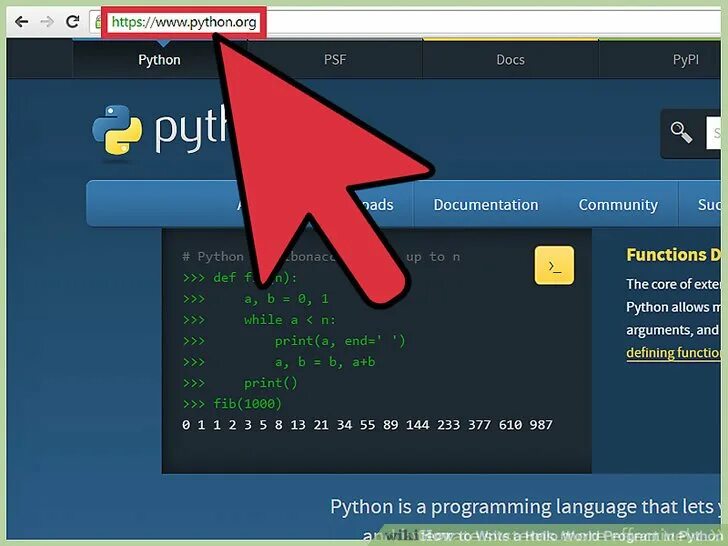Image resolution: width=728 pixels, height=546 pixels.
Task: Click the browser forward arrow
Action: pyautogui.click(x=47, y=21)
